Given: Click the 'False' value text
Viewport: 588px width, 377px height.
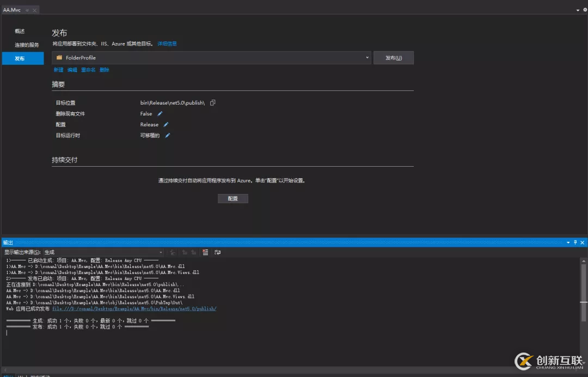Looking at the screenshot, I should [146, 114].
